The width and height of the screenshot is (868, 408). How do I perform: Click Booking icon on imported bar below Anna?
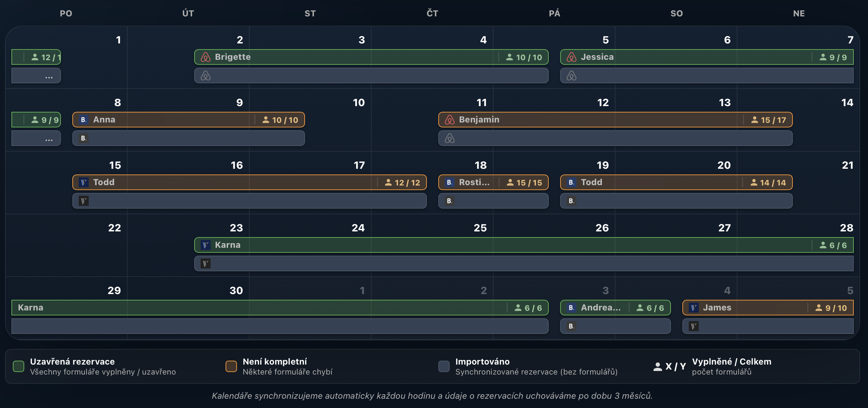(83, 138)
